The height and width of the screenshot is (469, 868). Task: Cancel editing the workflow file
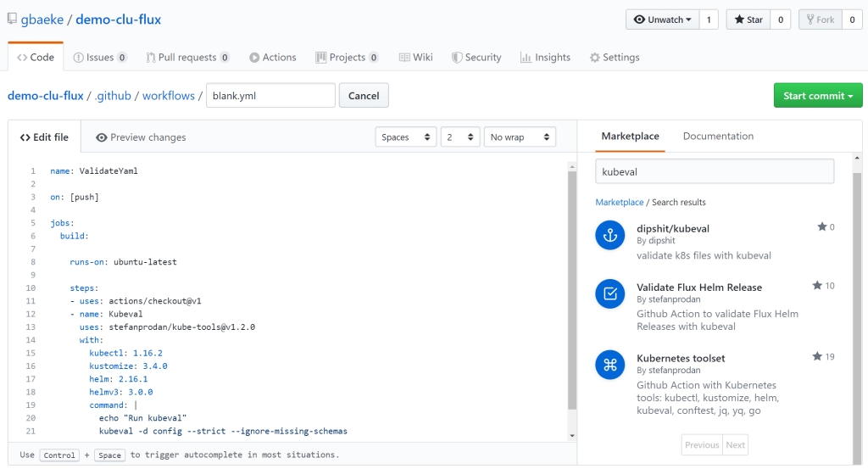pyautogui.click(x=364, y=96)
